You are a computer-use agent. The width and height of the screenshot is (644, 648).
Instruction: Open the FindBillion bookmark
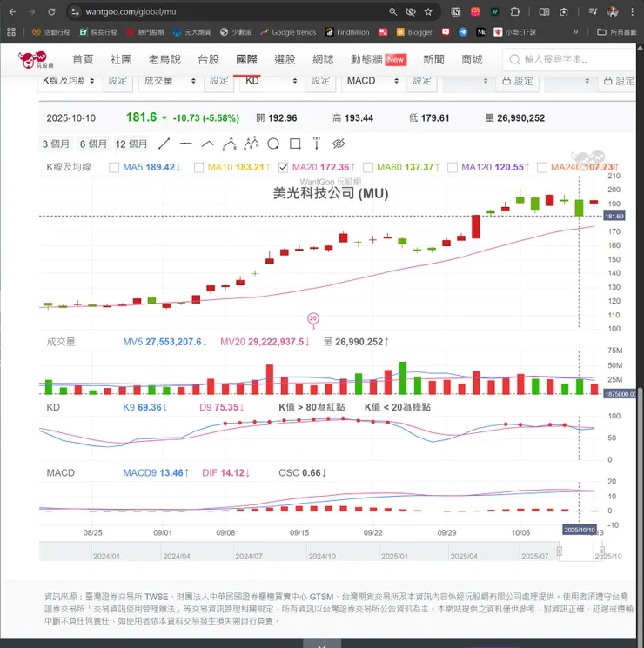coord(347,32)
